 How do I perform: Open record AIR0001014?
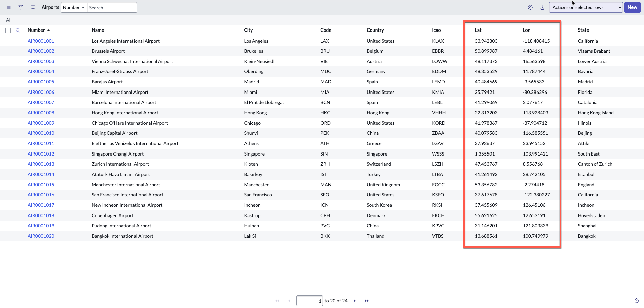(x=41, y=174)
